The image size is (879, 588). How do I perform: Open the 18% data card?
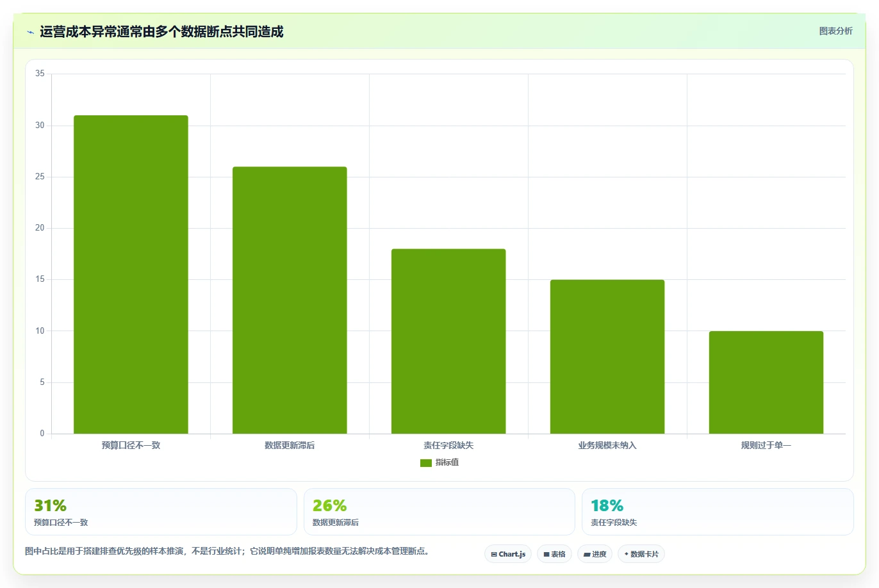pyautogui.click(x=718, y=512)
